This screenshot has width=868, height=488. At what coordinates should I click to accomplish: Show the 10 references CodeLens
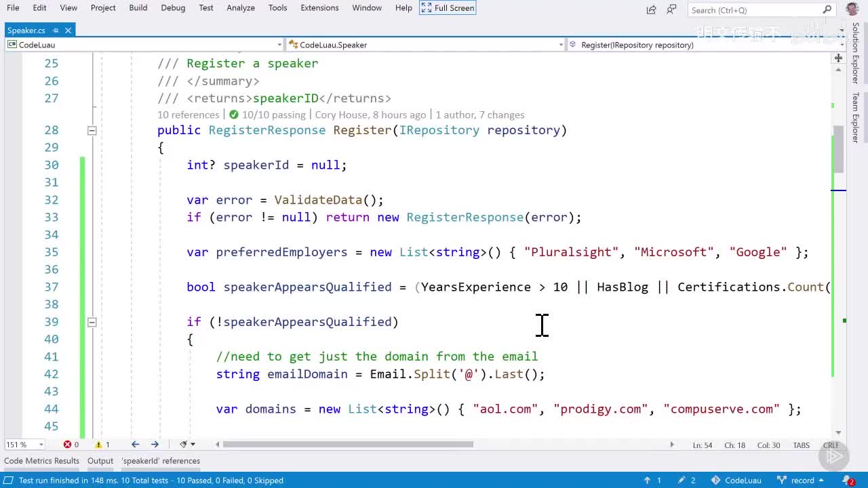[189, 115]
